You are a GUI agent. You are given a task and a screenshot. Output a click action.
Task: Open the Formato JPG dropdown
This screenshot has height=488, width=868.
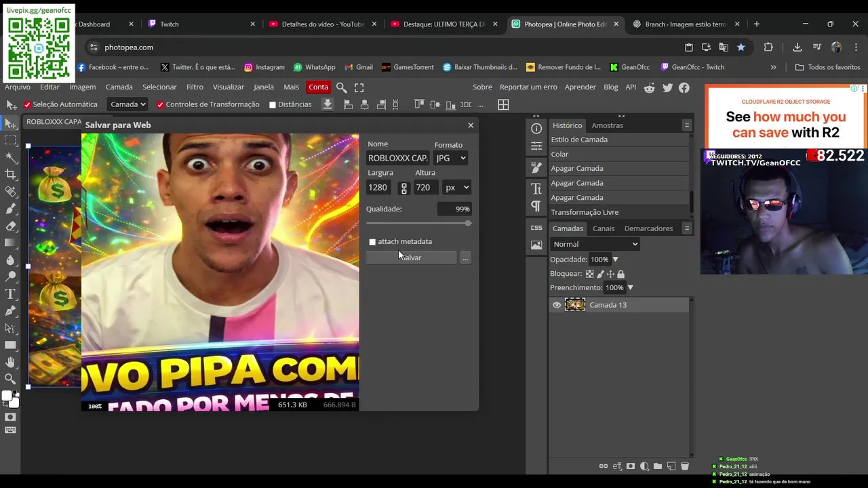point(451,158)
